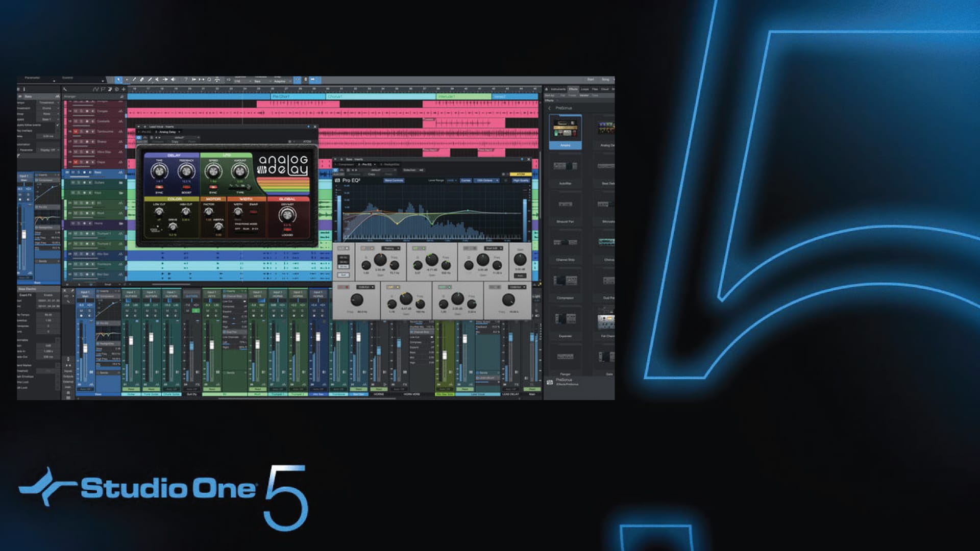Click the High Quality button in Pro EQ

pyautogui.click(x=521, y=180)
